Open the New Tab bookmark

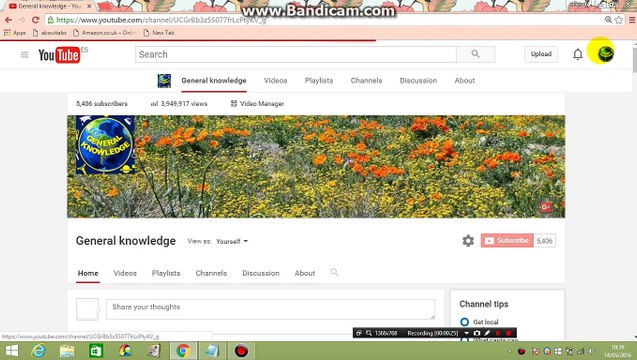[x=159, y=33]
